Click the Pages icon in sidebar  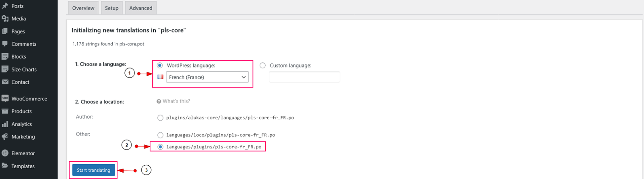[x=5, y=31]
